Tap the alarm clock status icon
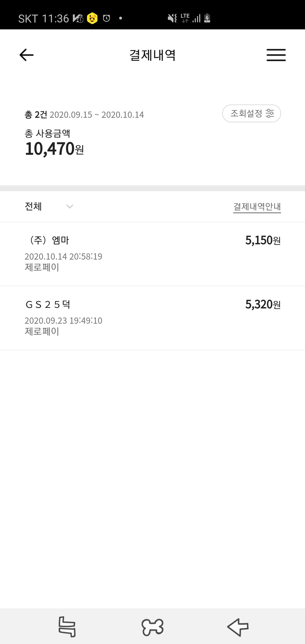Image resolution: width=305 pixels, height=644 pixels. (106, 18)
